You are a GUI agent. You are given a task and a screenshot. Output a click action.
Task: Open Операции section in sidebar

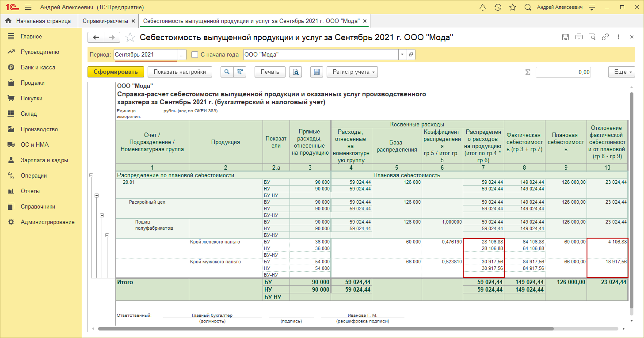point(34,176)
